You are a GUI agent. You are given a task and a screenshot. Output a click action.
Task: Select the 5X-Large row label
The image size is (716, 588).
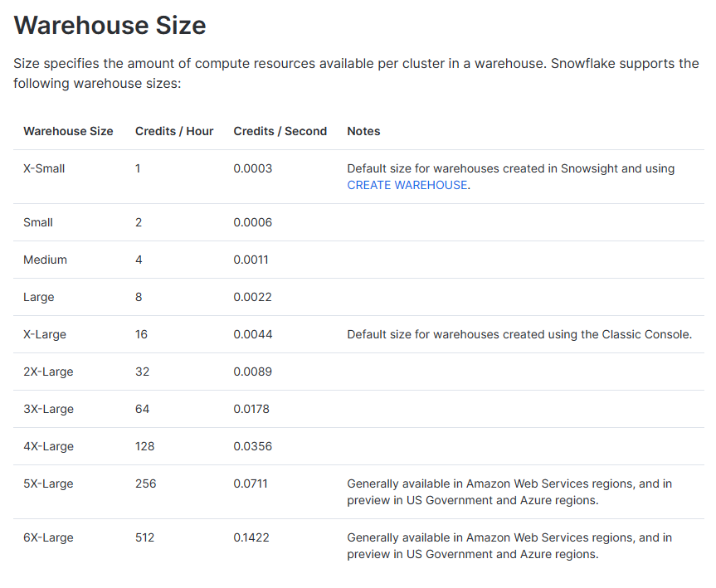click(x=48, y=484)
